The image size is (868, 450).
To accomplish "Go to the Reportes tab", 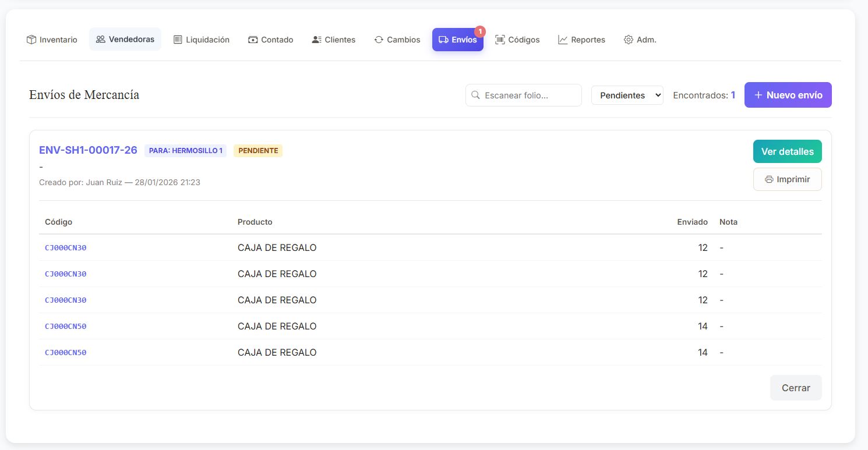I will [581, 40].
